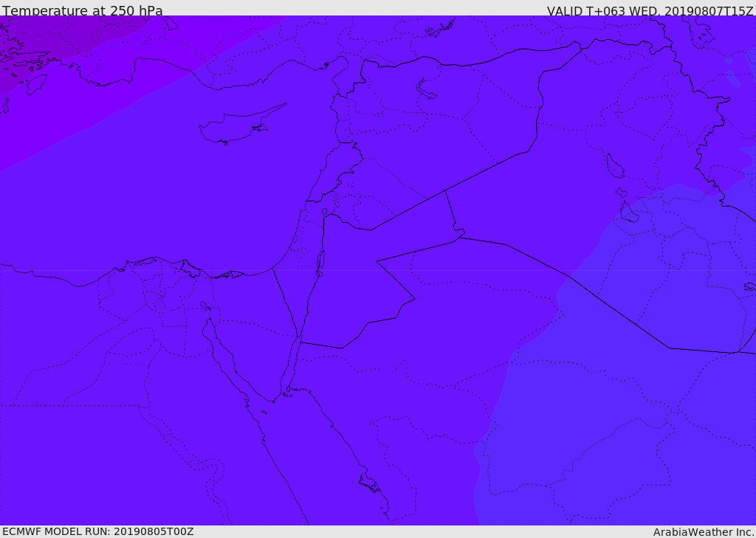756x538 pixels.
Task: Click the 'Temperature at 250 hPa' title text
Action: (x=83, y=10)
